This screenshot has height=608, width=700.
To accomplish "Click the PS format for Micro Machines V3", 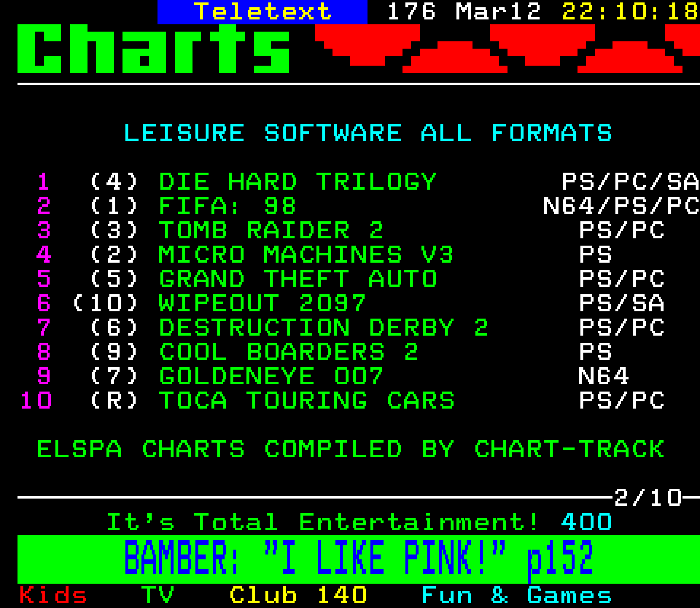I will [x=595, y=255].
